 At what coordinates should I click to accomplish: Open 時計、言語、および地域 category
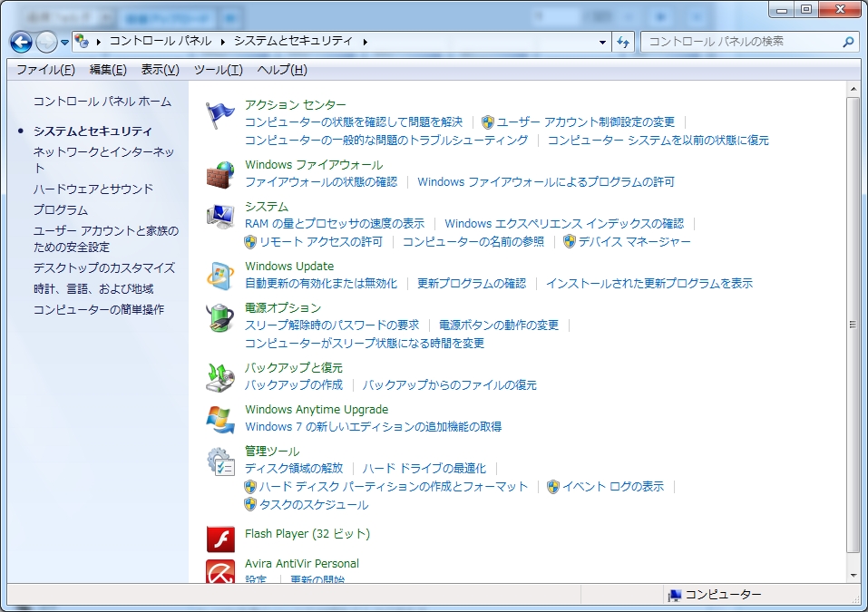click(93, 289)
